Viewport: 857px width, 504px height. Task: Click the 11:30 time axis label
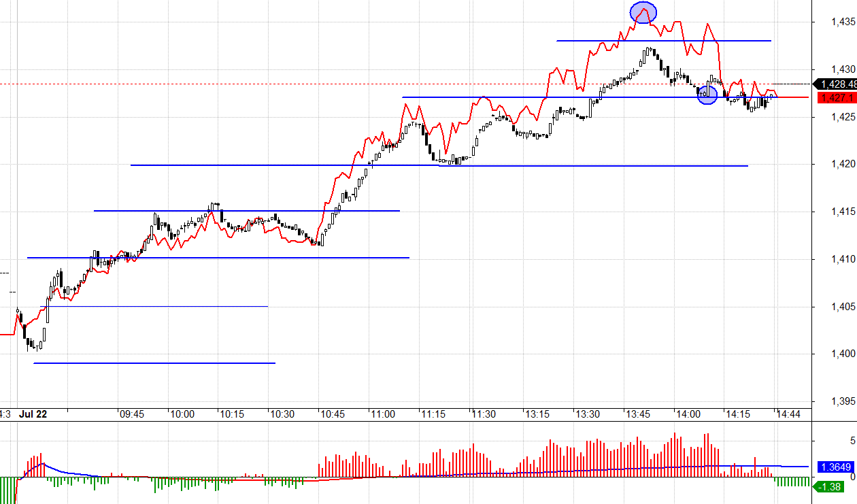tap(484, 414)
